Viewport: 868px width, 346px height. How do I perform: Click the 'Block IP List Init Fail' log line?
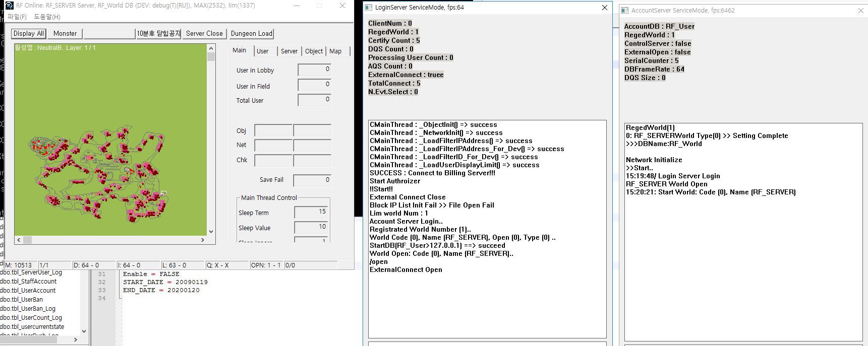tap(432, 205)
